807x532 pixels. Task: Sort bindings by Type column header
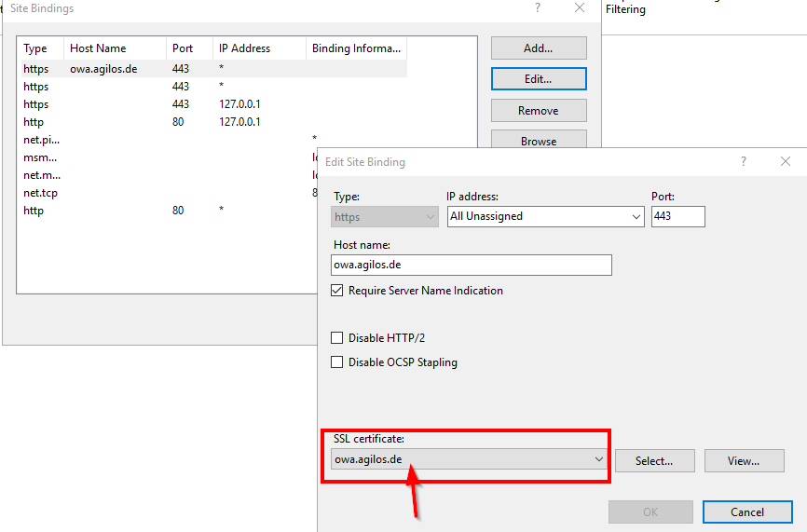pos(40,48)
